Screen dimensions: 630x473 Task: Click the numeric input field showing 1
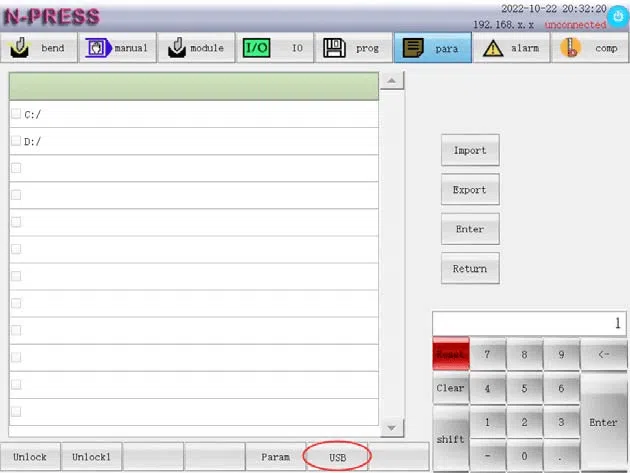(529, 324)
